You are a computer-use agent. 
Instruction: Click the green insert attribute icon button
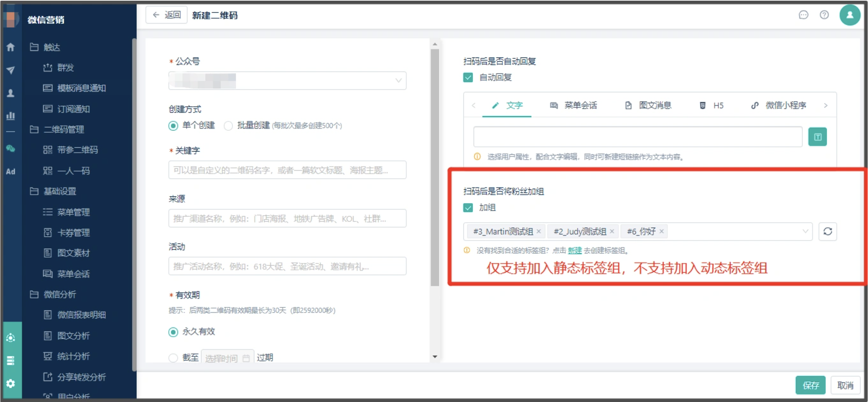[x=817, y=137]
